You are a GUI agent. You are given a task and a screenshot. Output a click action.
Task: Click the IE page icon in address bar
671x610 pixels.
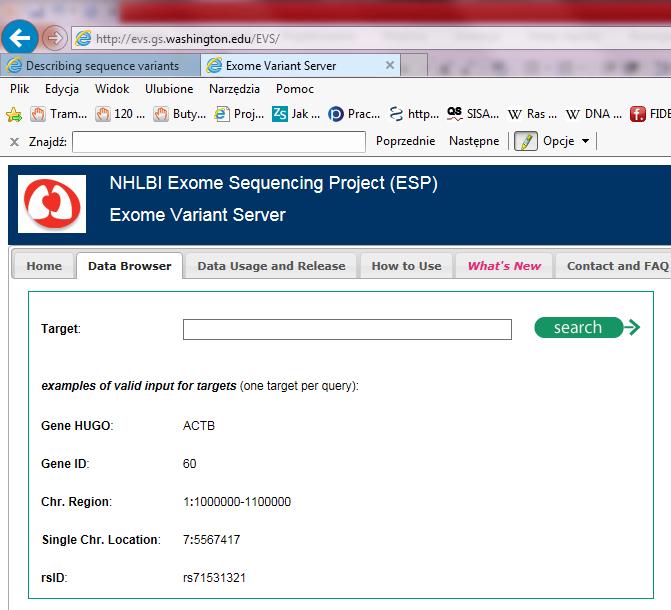tap(83, 39)
